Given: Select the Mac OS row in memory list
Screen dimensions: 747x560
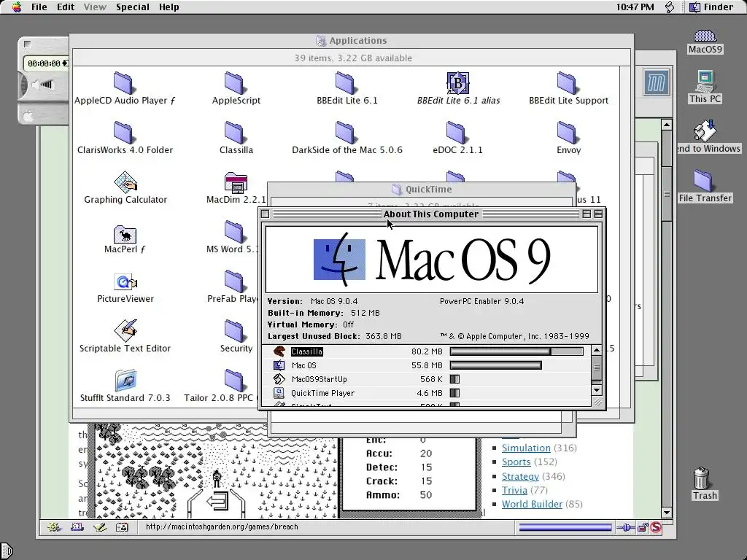Looking at the screenshot, I should click(x=426, y=365).
